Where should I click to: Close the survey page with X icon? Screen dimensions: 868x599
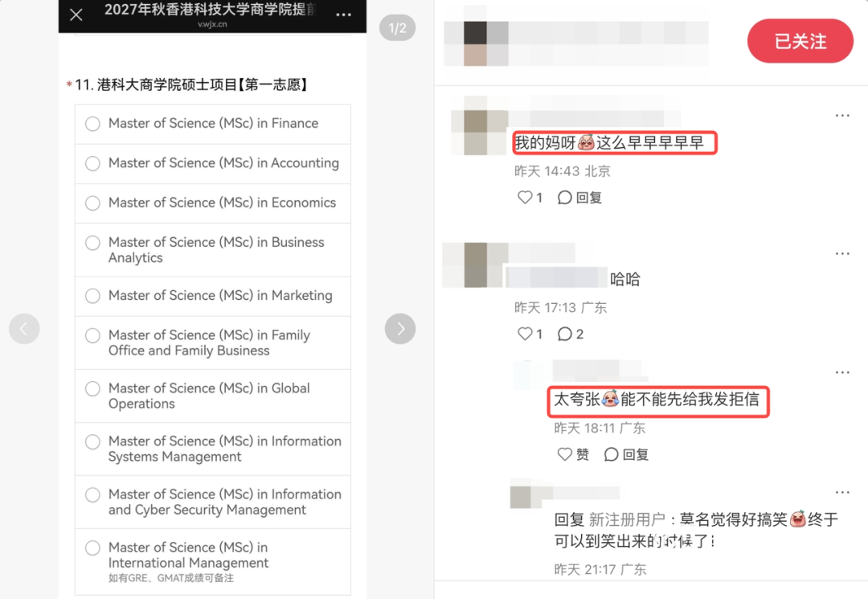click(76, 14)
